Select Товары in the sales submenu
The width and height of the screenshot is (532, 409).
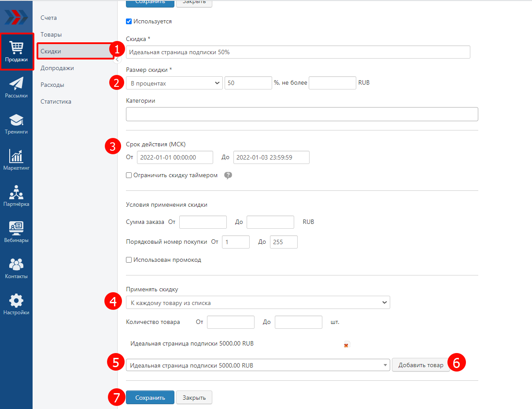point(51,34)
